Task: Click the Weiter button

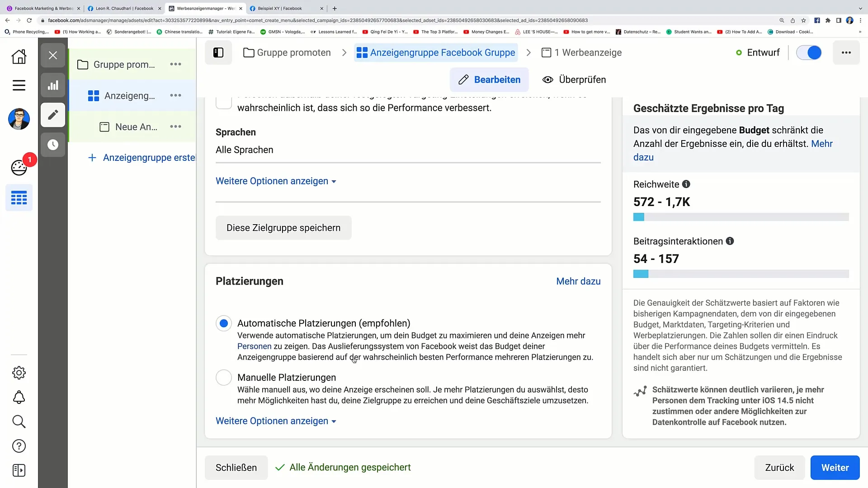Action: (x=835, y=468)
